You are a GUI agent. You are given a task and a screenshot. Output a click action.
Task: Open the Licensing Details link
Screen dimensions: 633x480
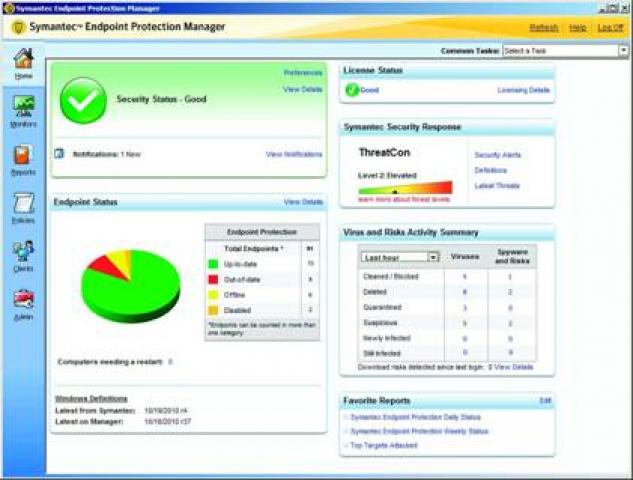point(524,90)
